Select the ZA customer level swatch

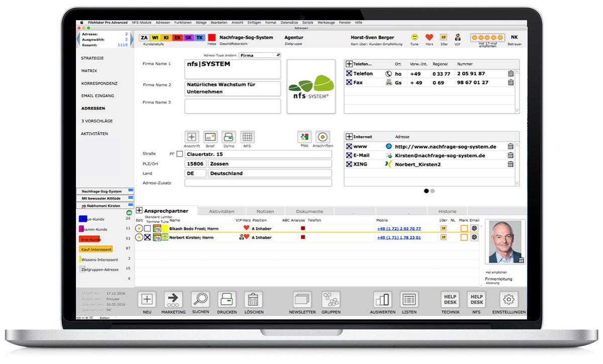[x=144, y=38]
